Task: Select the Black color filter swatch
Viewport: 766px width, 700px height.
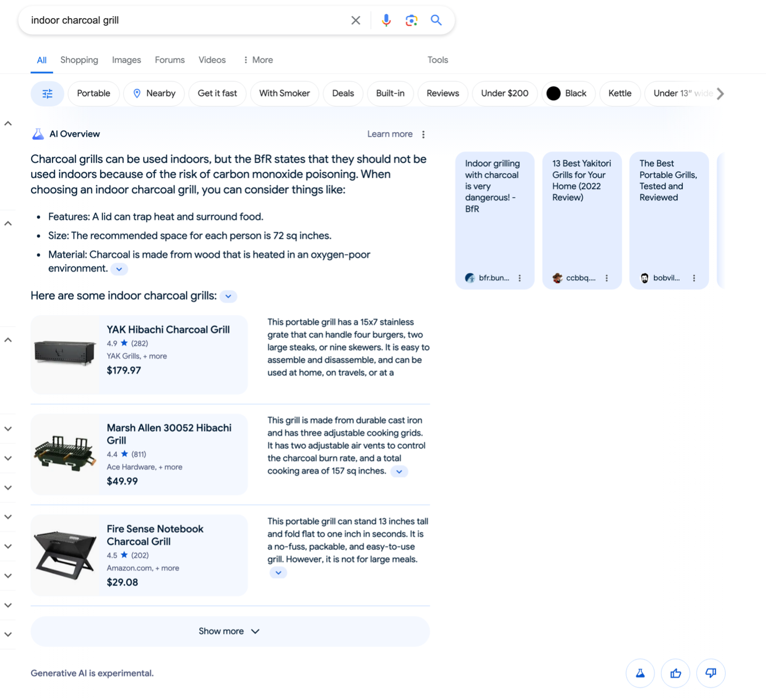Action: 566,94
